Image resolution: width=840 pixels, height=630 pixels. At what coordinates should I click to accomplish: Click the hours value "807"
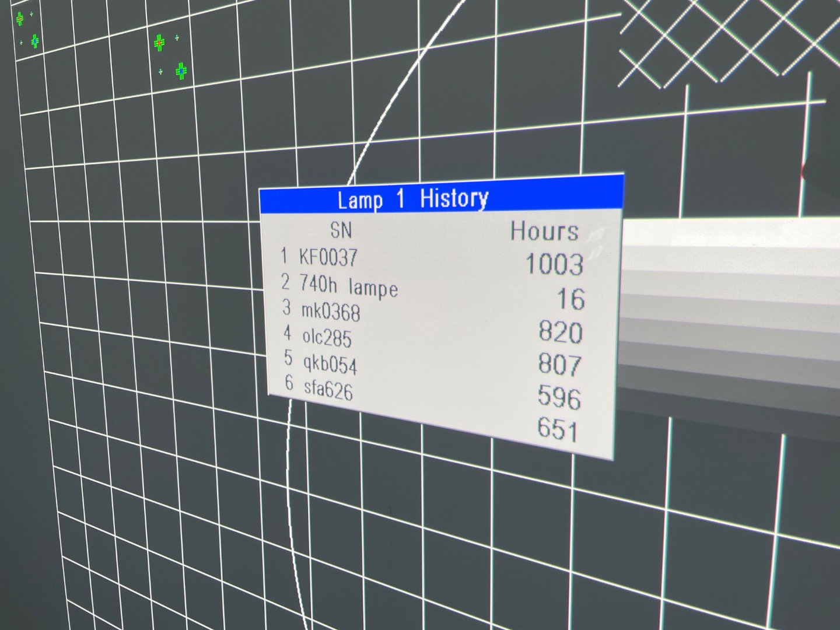[560, 365]
